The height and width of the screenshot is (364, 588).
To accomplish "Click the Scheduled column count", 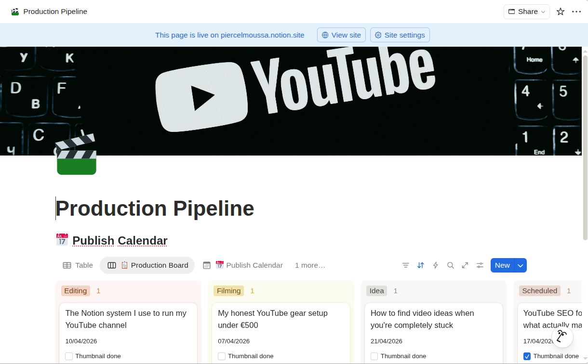I will pos(569,291).
